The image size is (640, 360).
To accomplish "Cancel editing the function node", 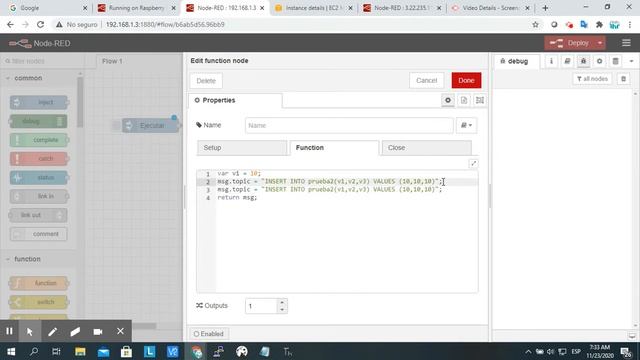I will (427, 80).
